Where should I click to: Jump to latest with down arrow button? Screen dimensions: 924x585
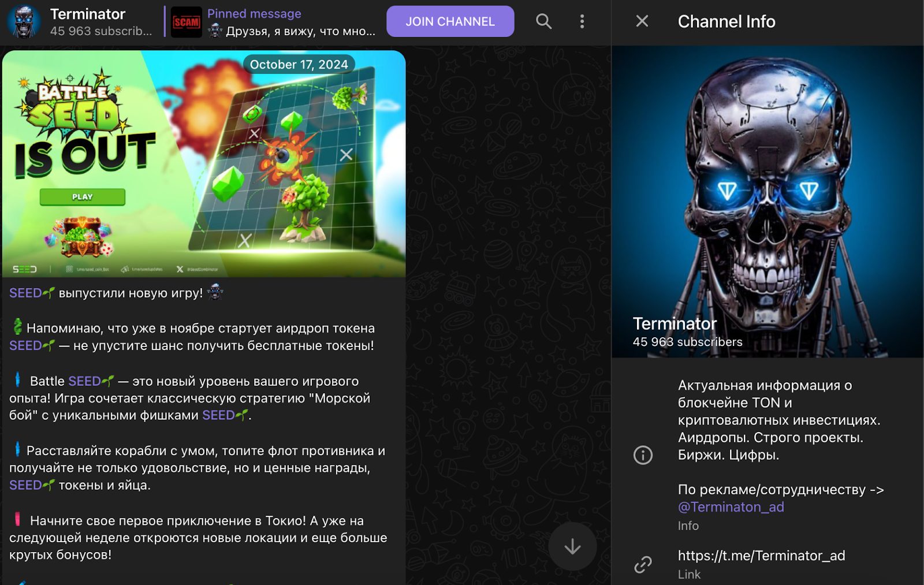pos(572,546)
